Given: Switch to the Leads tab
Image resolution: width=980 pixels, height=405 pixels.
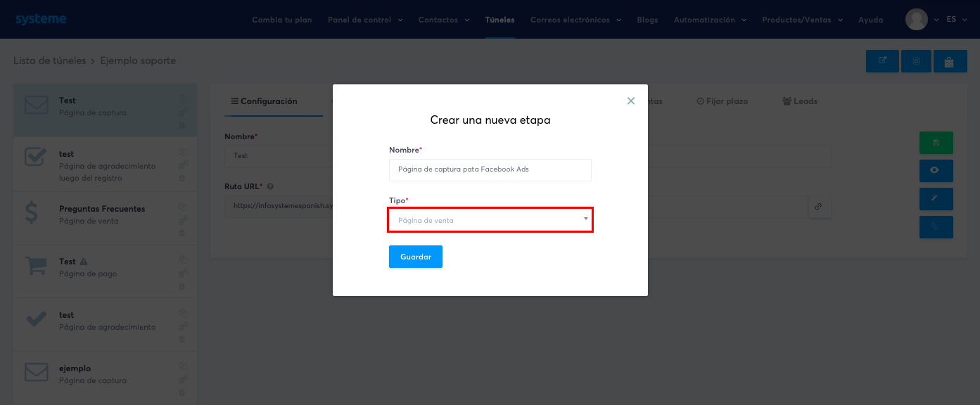Looking at the screenshot, I should (x=801, y=101).
